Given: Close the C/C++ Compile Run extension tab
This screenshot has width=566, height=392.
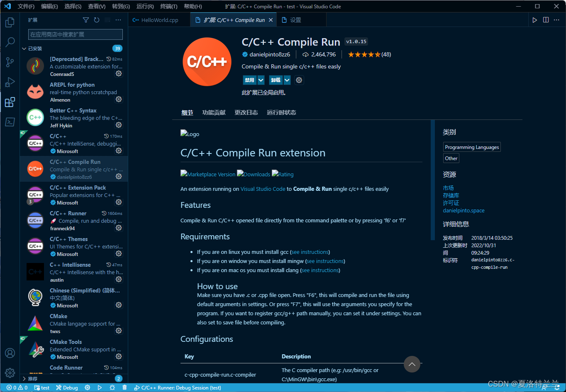Looking at the screenshot, I should click(271, 20).
